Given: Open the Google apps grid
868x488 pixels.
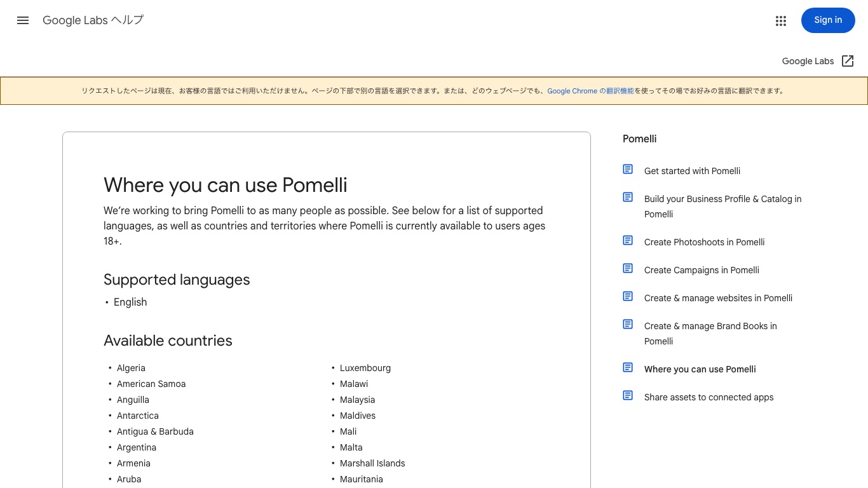Looking at the screenshot, I should (x=781, y=21).
